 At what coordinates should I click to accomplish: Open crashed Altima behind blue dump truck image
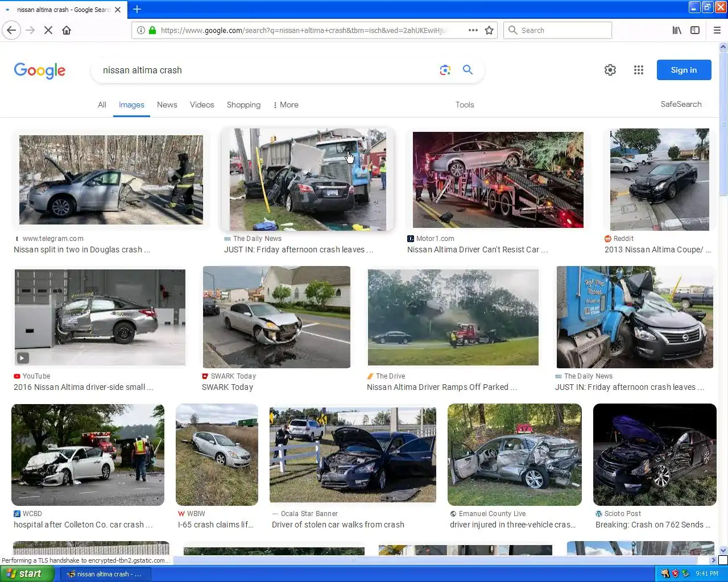pos(308,180)
